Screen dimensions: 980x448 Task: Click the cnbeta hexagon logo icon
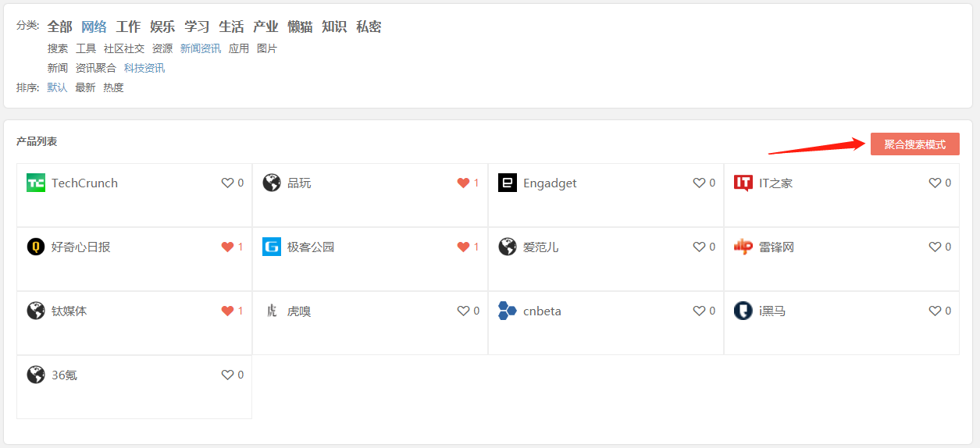[508, 311]
